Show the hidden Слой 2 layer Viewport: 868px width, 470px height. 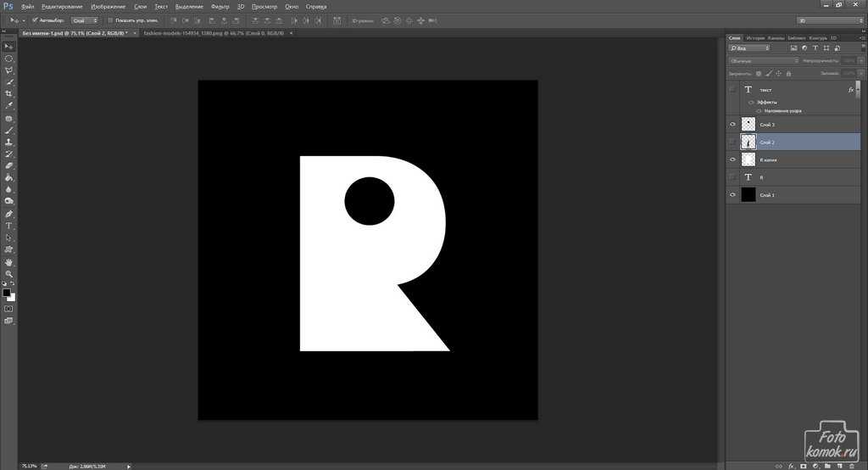[x=732, y=142]
